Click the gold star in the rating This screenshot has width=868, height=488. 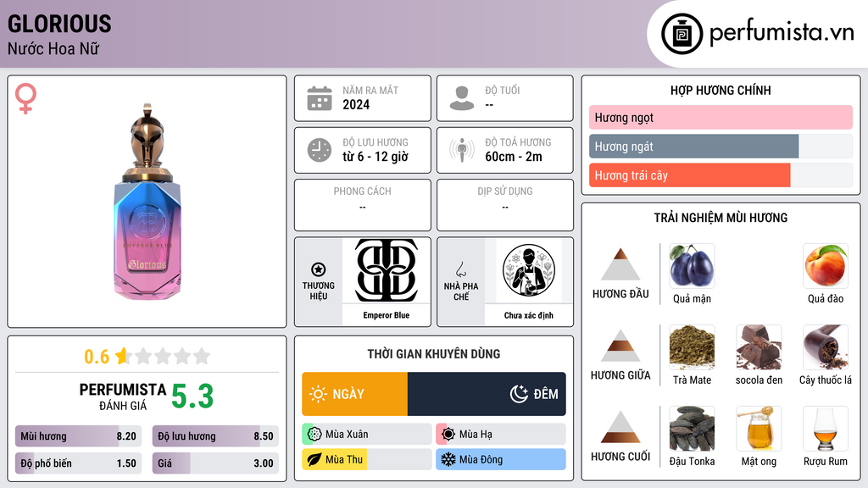tap(122, 356)
